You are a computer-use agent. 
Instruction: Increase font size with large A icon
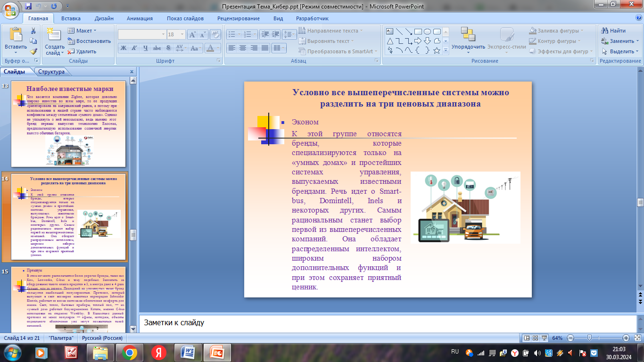tap(192, 34)
